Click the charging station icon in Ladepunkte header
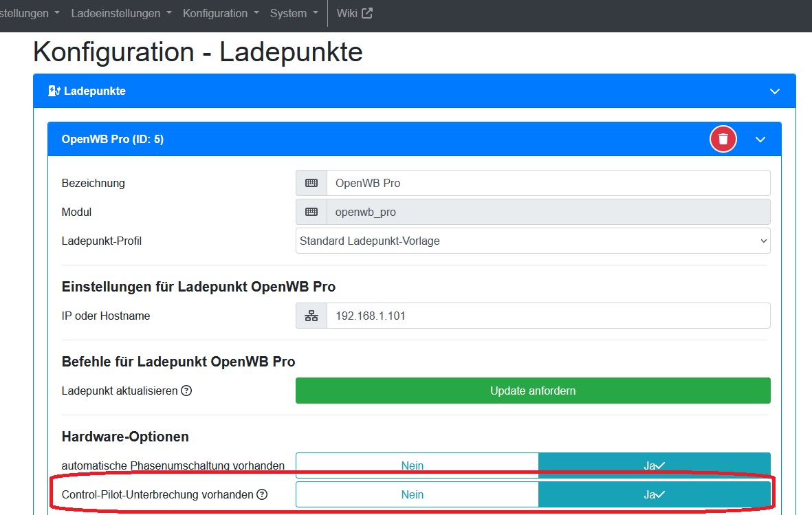 pyautogui.click(x=54, y=91)
